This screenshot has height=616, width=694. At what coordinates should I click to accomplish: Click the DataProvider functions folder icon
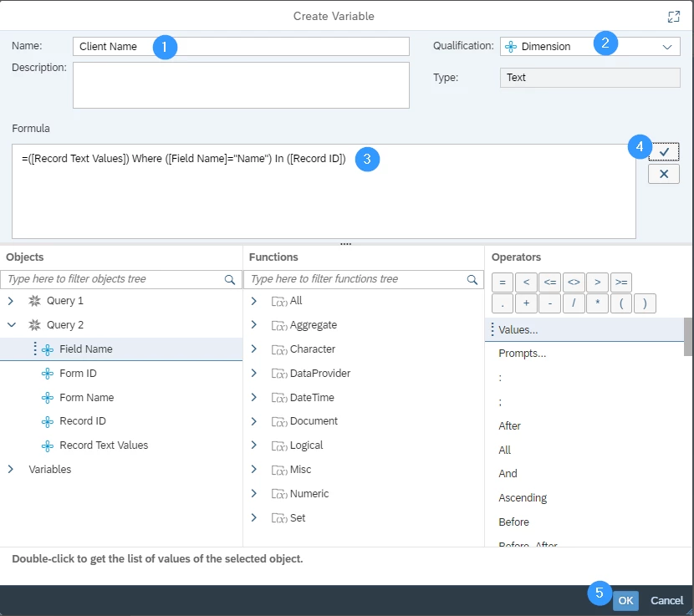coord(279,374)
